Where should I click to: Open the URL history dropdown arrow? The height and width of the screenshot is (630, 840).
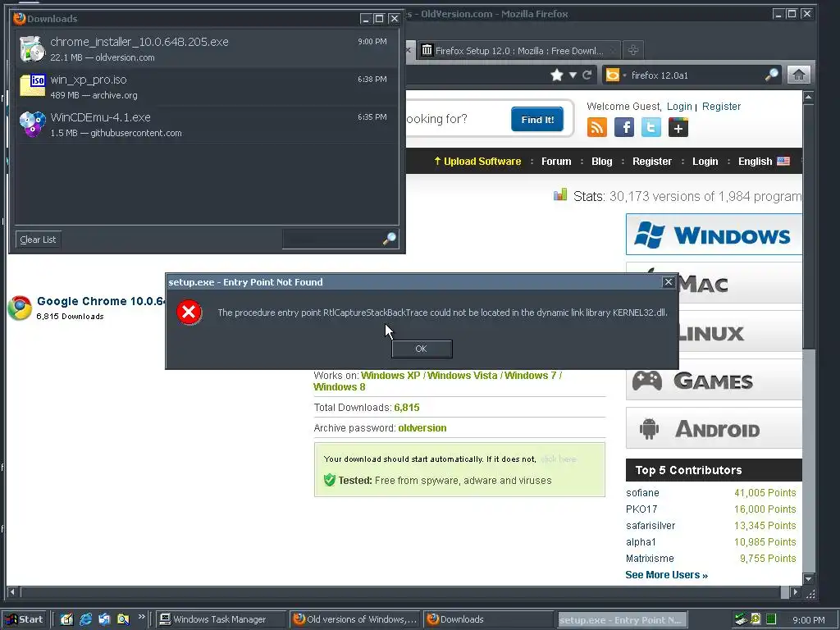point(573,75)
